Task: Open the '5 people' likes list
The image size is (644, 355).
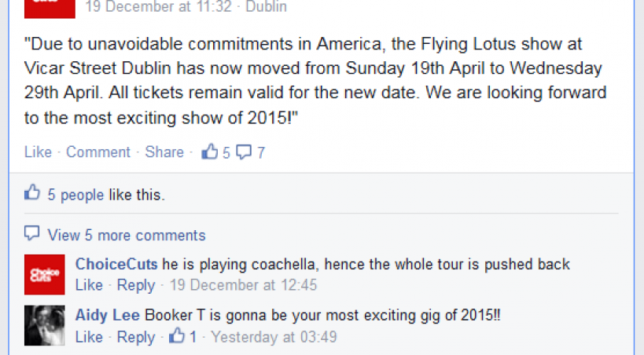Action: click(x=75, y=194)
